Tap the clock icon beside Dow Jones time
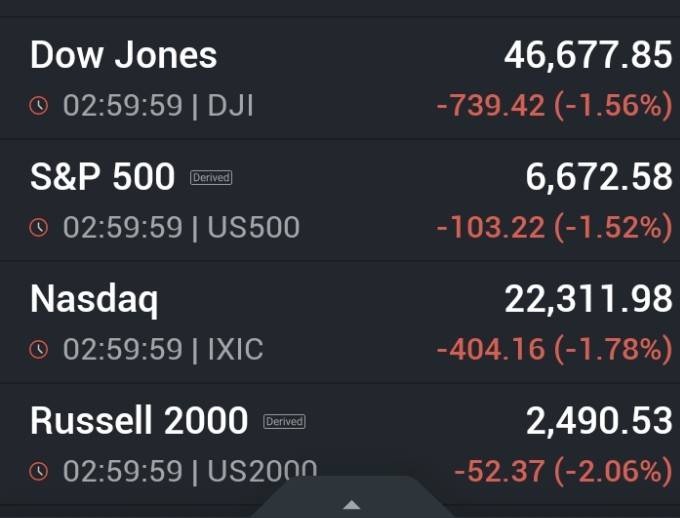The image size is (680, 518). click(x=39, y=105)
